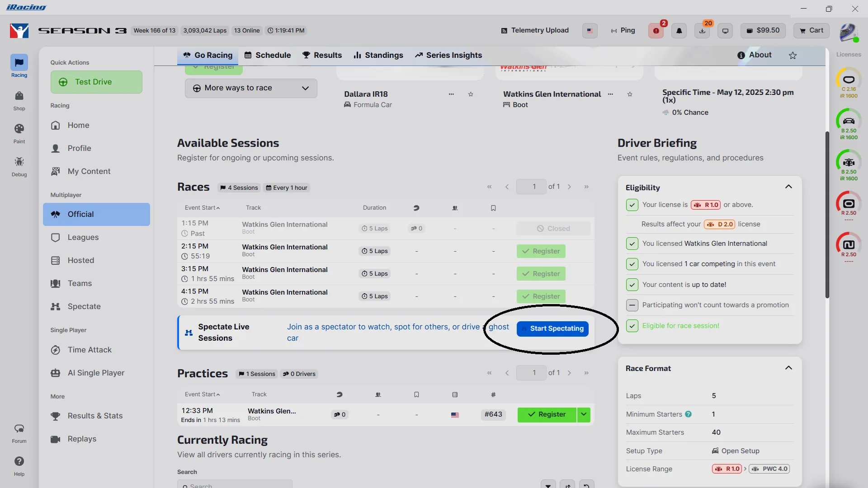Sort Practices by Event Start
This screenshot has width=868, height=488.
pos(202,394)
